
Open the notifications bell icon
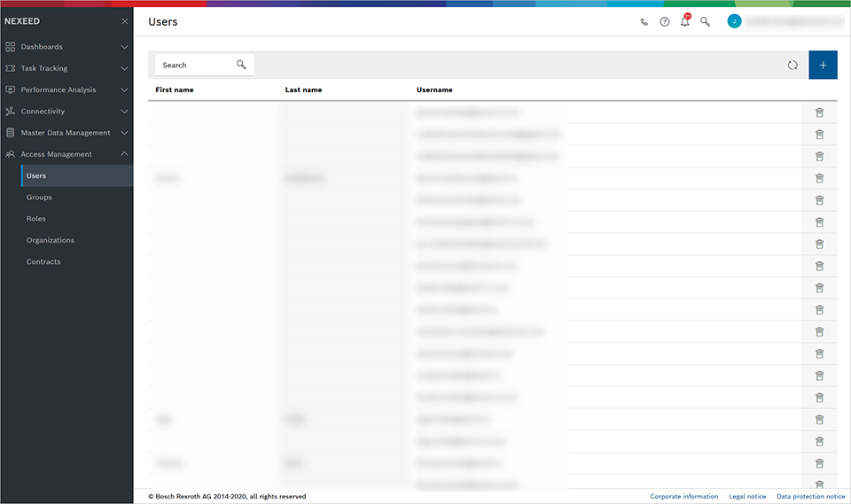click(685, 21)
